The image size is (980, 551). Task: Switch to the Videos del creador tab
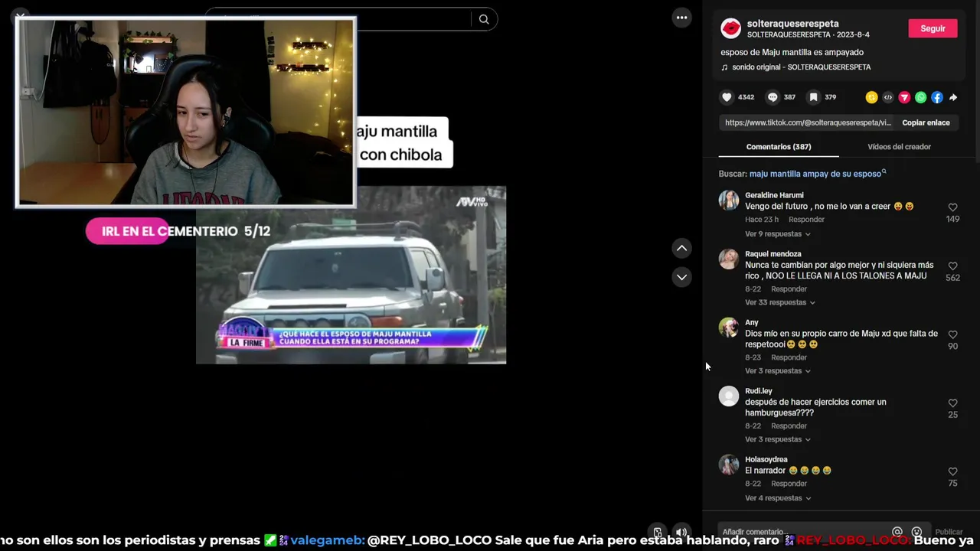coord(899,147)
